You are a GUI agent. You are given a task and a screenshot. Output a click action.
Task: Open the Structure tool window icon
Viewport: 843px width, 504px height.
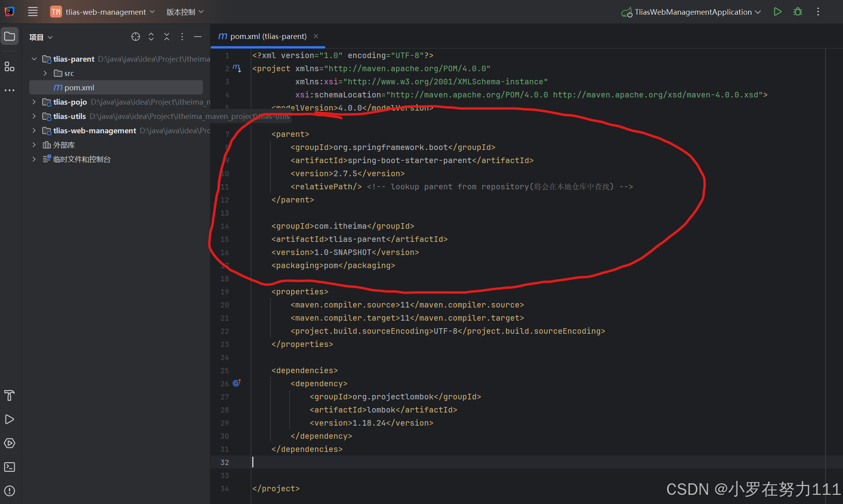tap(10, 66)
